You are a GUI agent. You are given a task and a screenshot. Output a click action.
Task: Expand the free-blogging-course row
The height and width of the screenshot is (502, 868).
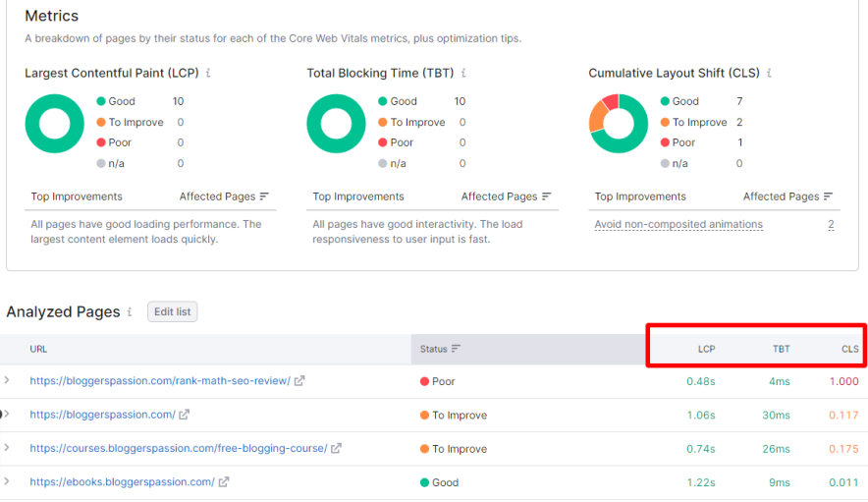(7, 448)
